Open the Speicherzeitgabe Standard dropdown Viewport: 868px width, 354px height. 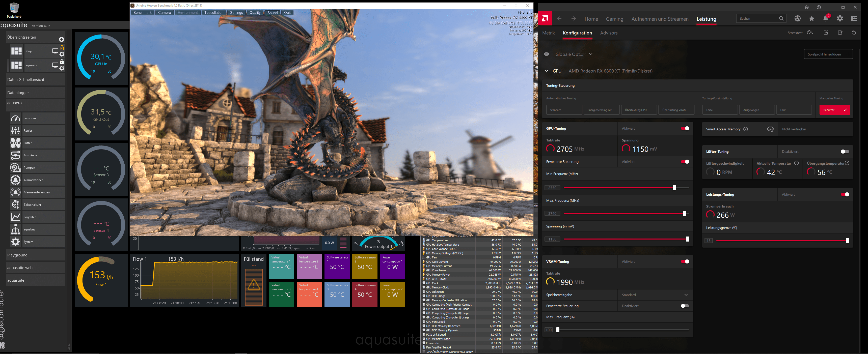[655, 295]
